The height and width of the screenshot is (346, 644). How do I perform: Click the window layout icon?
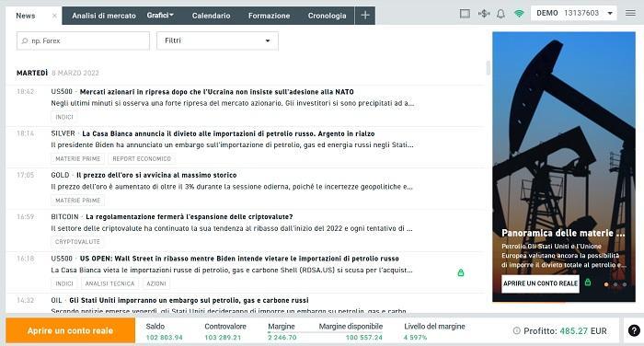point(465,14)
